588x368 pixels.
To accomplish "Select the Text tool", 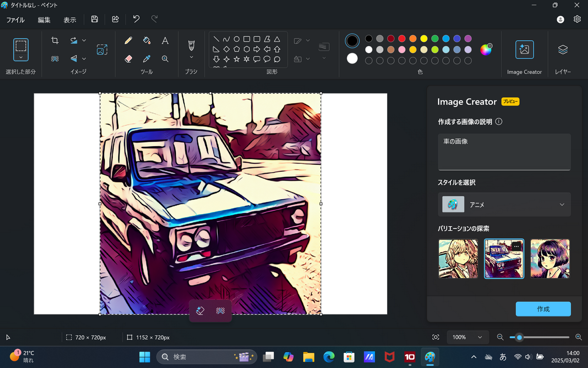I will coord(165,40).
